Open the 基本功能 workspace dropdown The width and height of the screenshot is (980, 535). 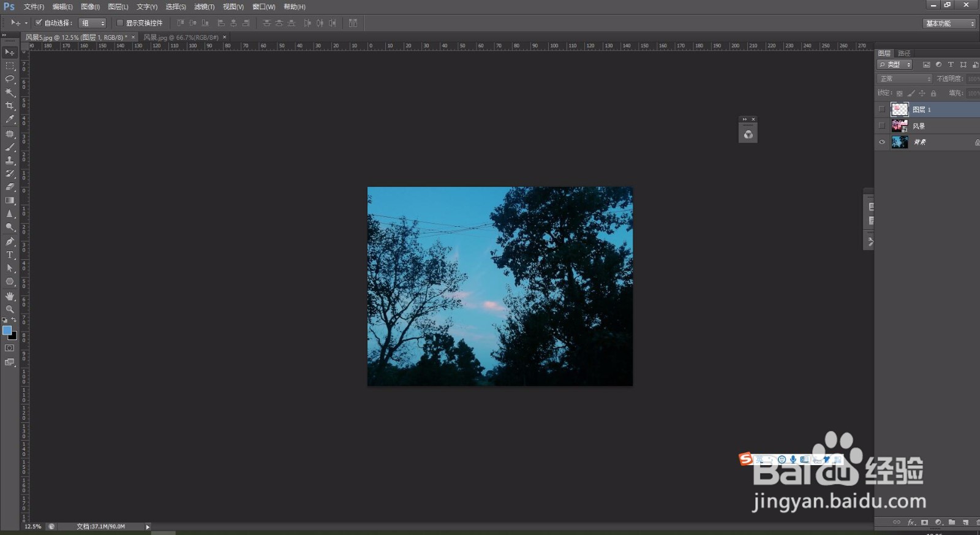coord(949,23)
